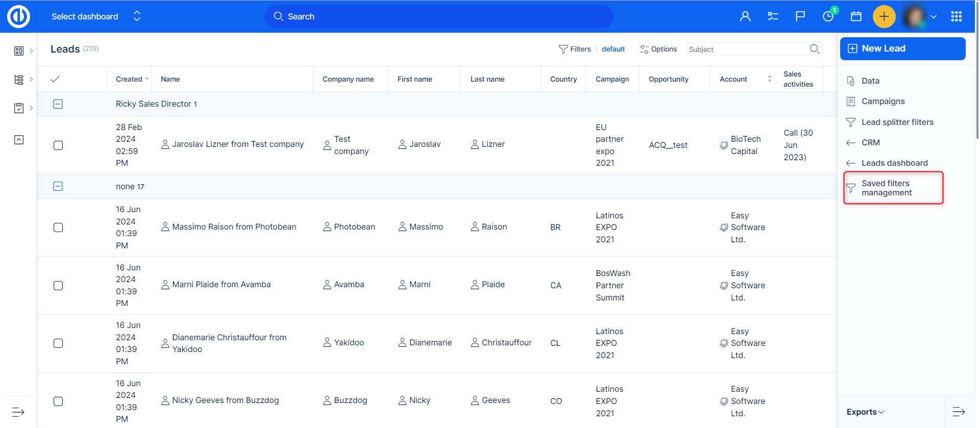Screen dimensions: 980x428
Task: Click the task list icon in header
Action: click(773, 16)
